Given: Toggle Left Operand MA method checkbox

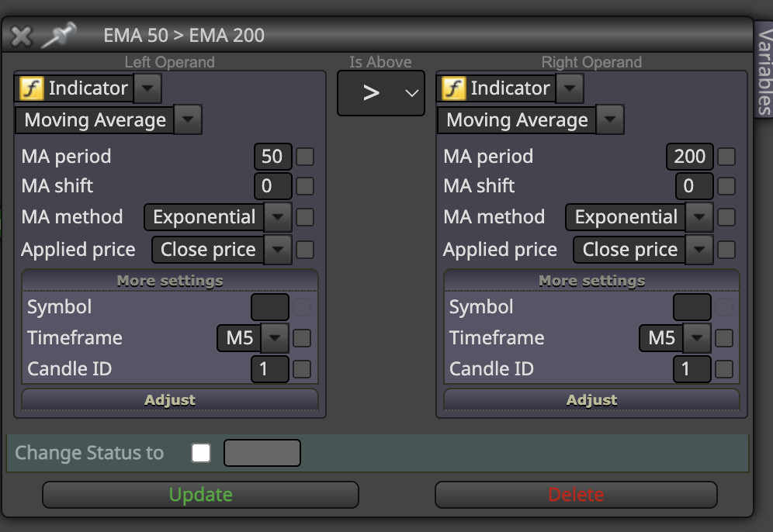Looking at the screenshot, I should coord(305,217).
